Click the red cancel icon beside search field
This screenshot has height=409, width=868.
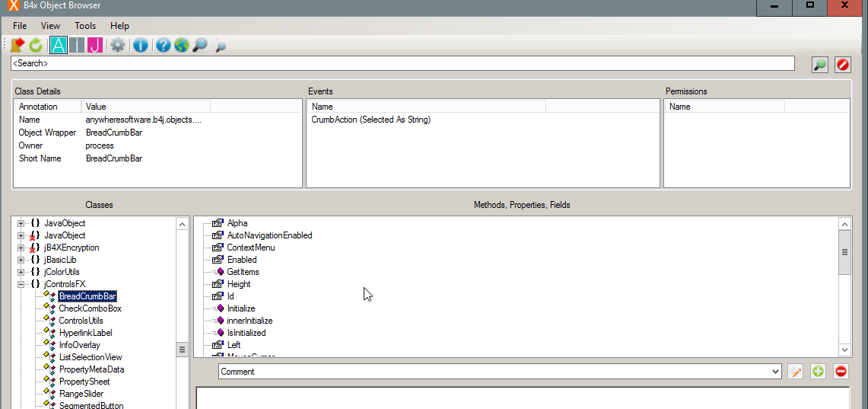(843, 64)
